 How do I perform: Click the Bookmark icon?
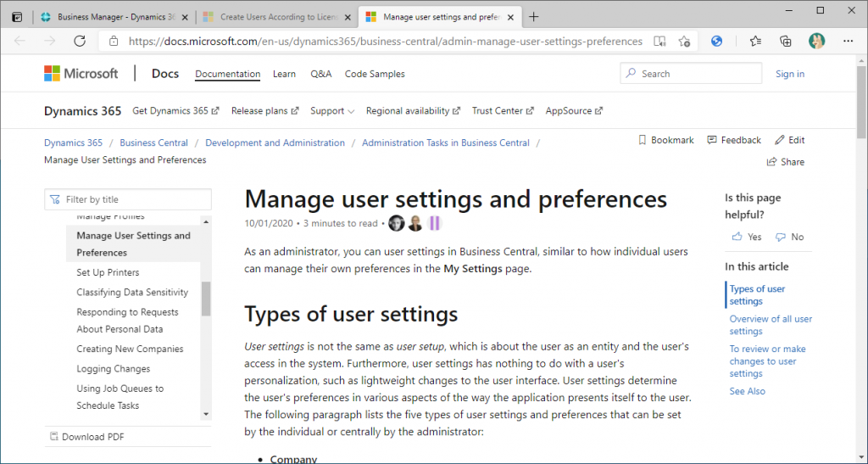point(643,140)
